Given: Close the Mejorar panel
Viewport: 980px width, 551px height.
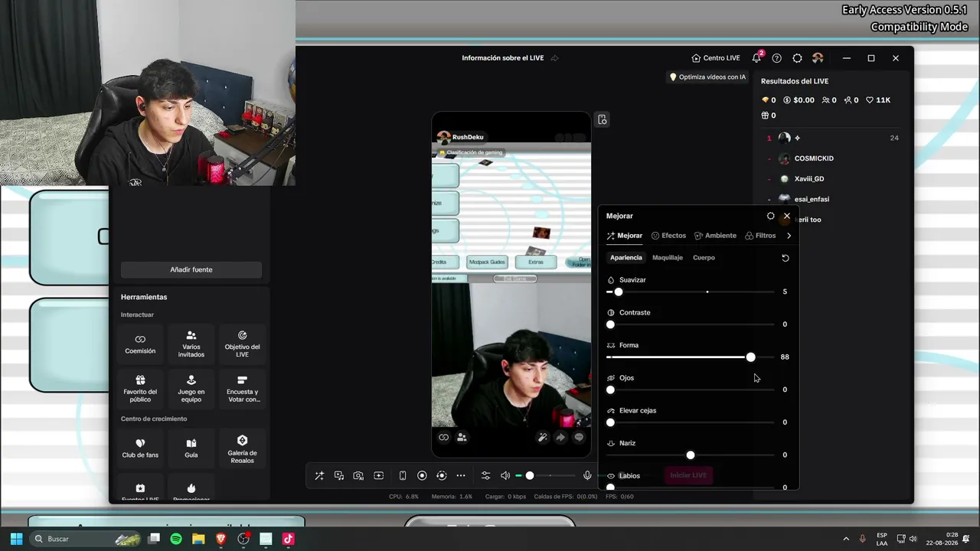Looking at the screenshot, I should point(786,216).
